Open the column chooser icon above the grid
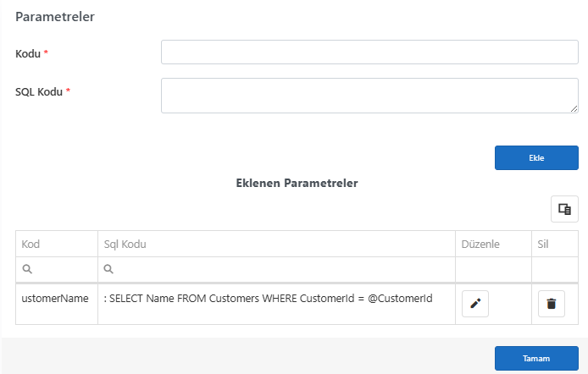This screenshot has width=588, height=374. tap(564, 209)
